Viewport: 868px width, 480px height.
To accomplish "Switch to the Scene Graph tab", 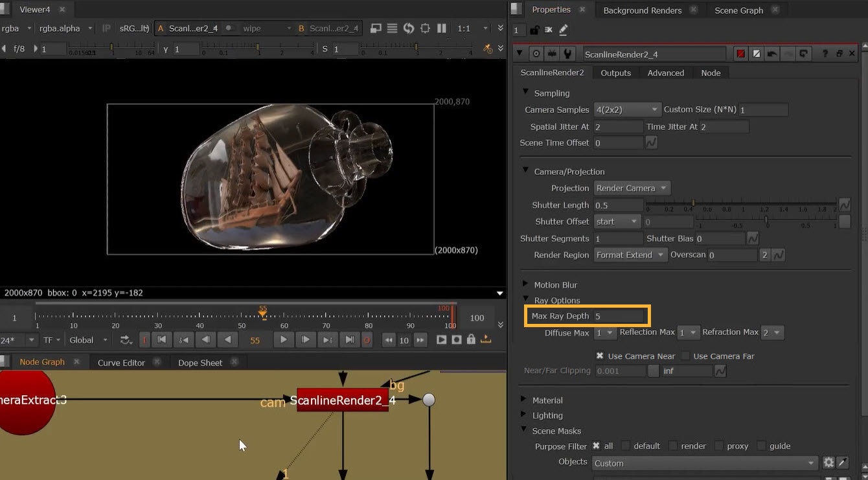I will tap(738, 10).
